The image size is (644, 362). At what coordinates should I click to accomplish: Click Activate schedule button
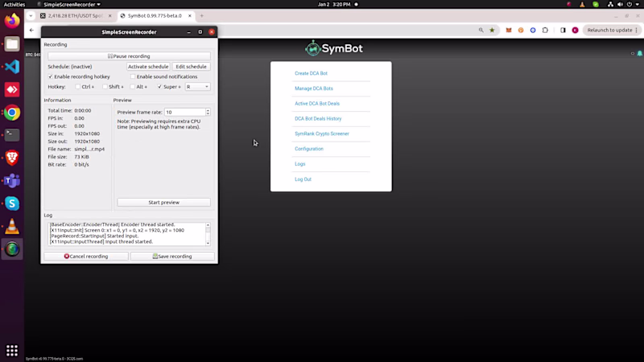[x=148, y=67]
